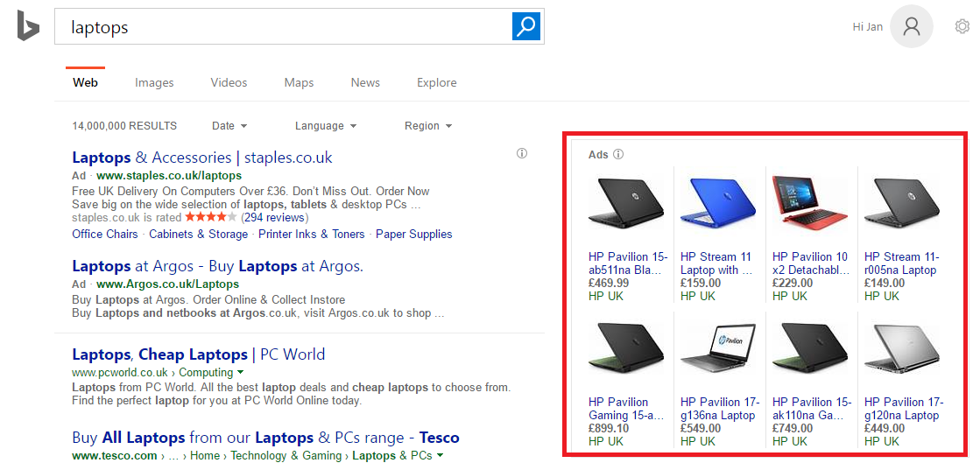
Task: Click the £899.10 price
Action: (x=609, y=428)
